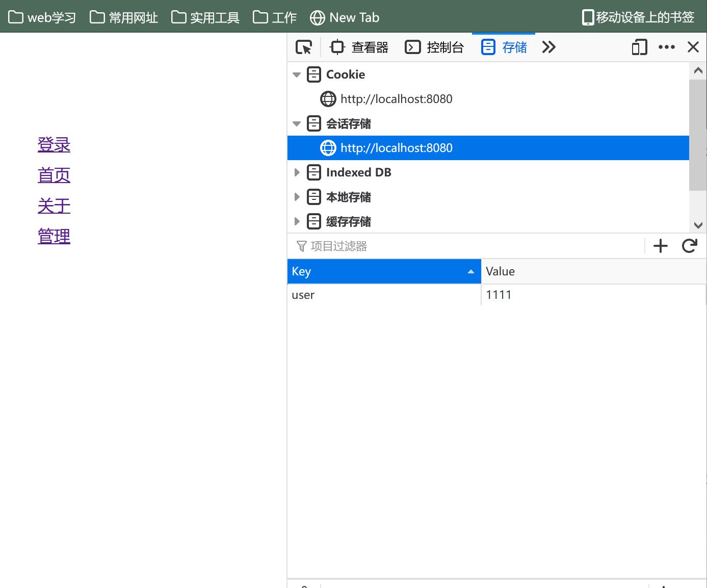Select localhost:8080 under Cookie
This screenshot has width=707, height=588.
pyautogui.click(x=488, y=99)
